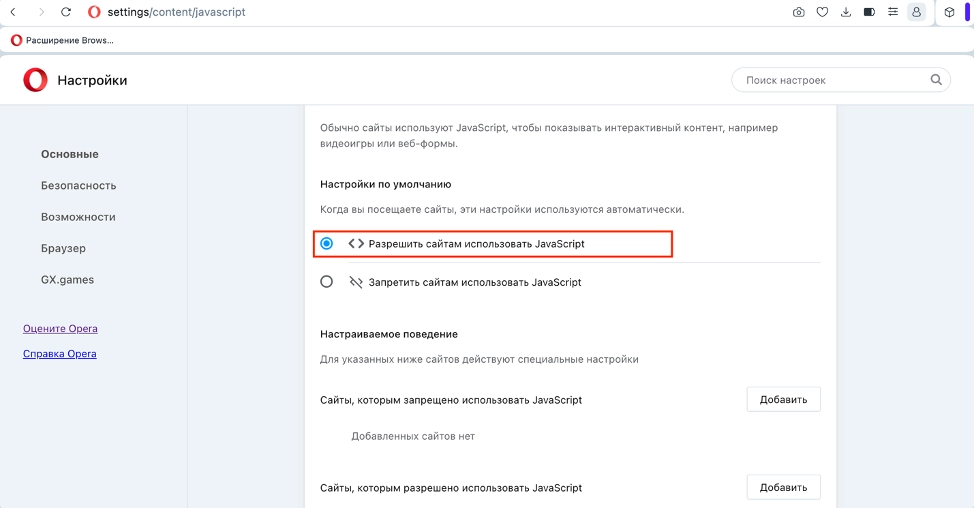The width and height of the screenshot is (974, 508).
Task: Open Easy Setup sliders icon
Action: point(892,12)
